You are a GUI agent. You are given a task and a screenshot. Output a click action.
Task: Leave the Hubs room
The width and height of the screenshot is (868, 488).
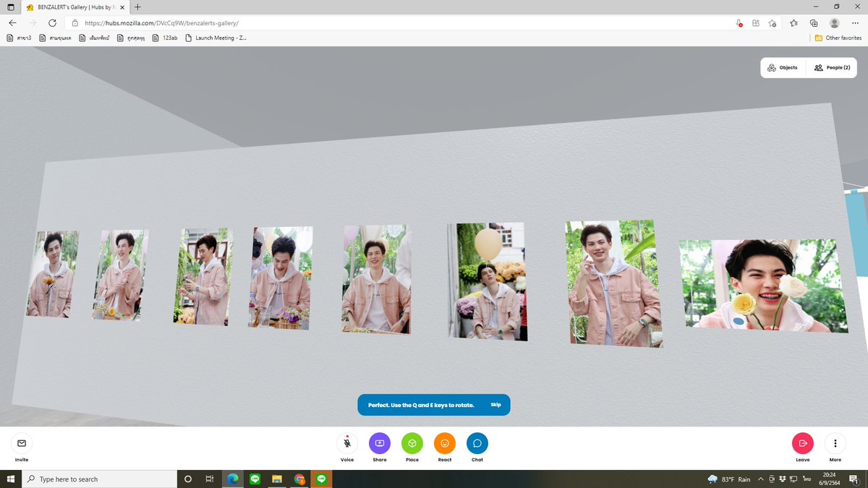coord(803,443)
